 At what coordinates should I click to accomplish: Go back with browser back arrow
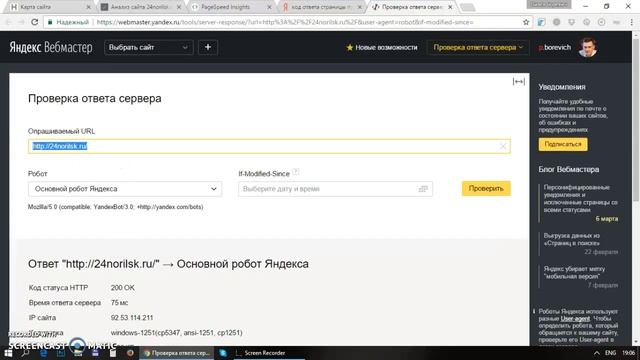9,22
